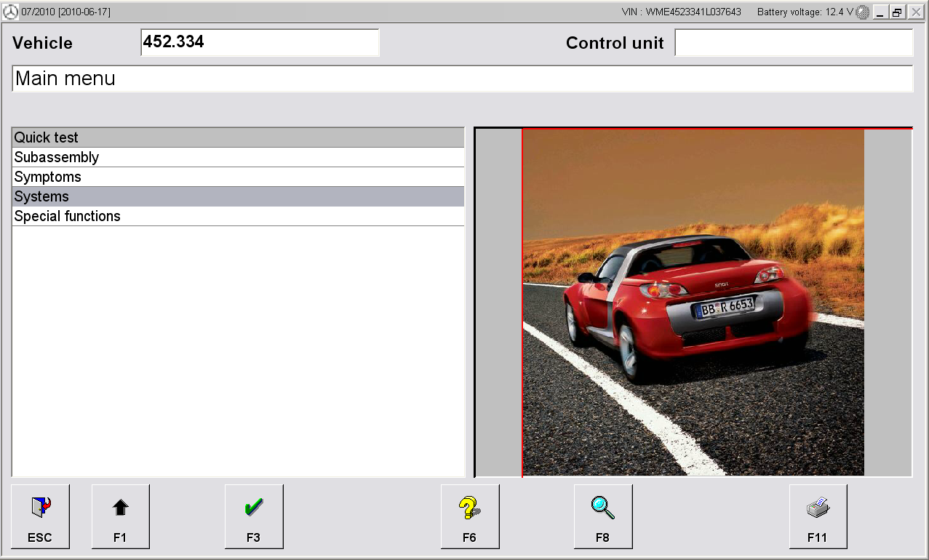Select the highlighted Systems entry

[238, 196]
